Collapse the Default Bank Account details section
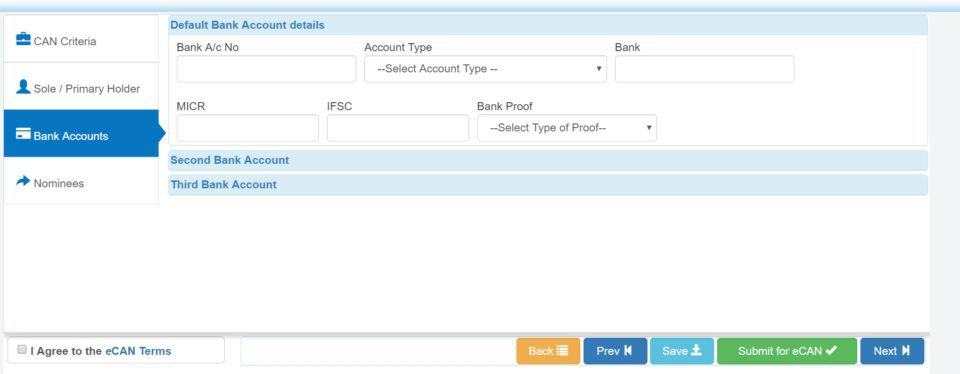 547,25
